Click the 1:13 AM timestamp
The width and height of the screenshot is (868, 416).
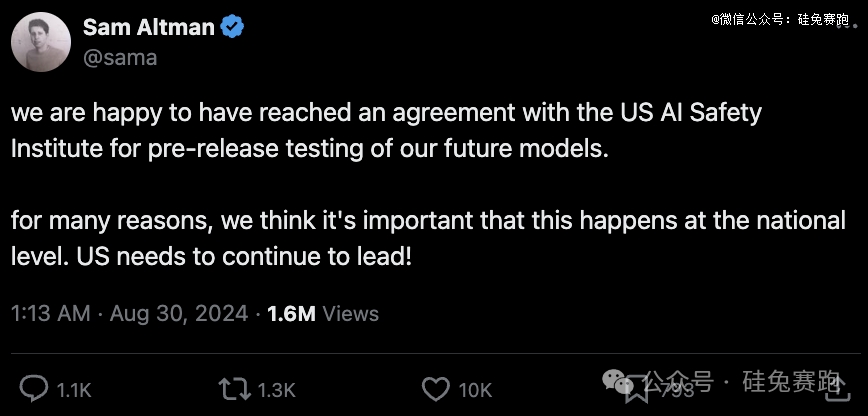point(50,313)
